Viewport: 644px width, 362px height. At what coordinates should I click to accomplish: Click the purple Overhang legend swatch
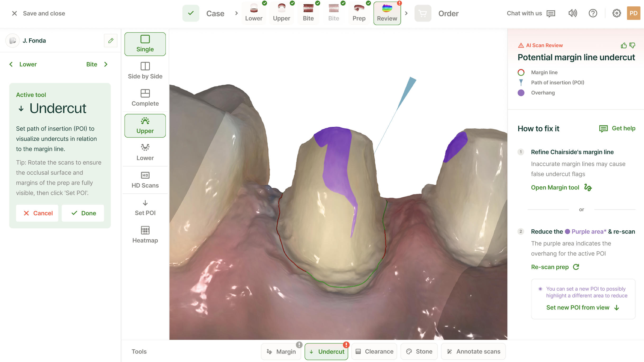[x=521, y=93]
